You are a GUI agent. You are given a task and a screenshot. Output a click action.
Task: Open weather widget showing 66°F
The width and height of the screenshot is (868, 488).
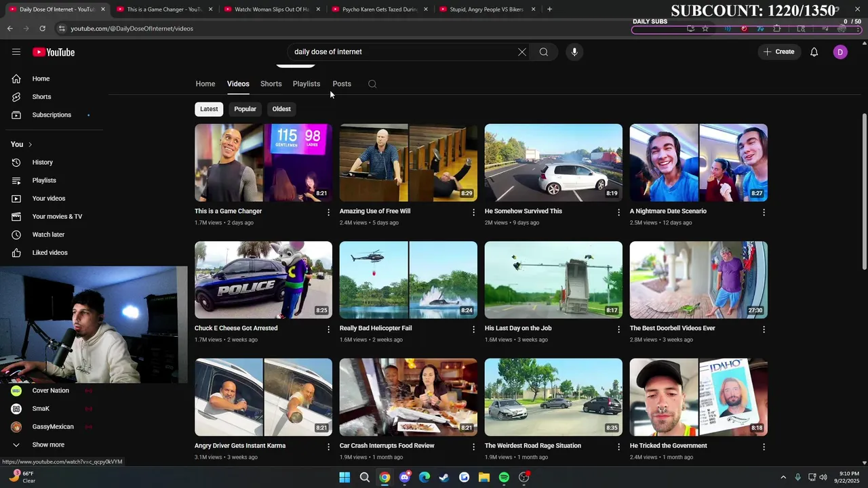coord(22,477)
